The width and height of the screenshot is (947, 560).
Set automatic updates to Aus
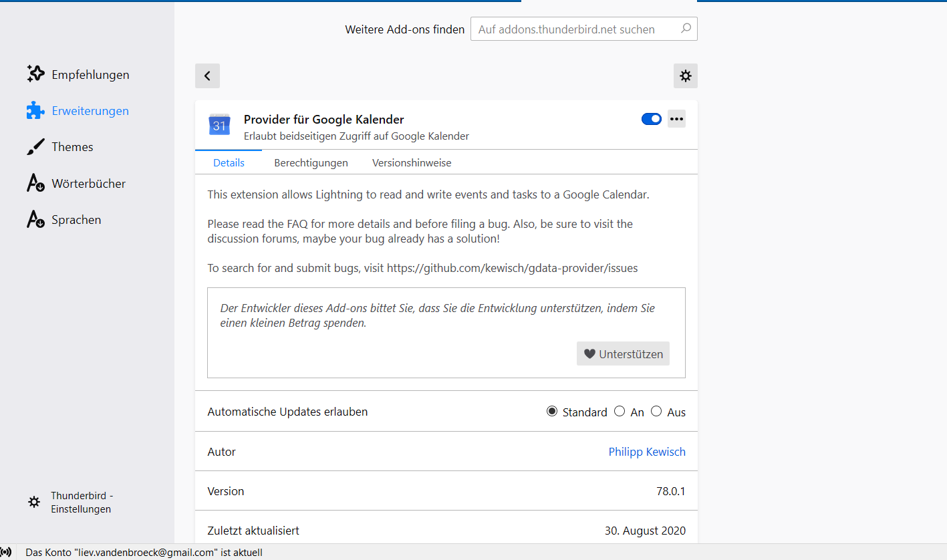click(x=656, y=412)
